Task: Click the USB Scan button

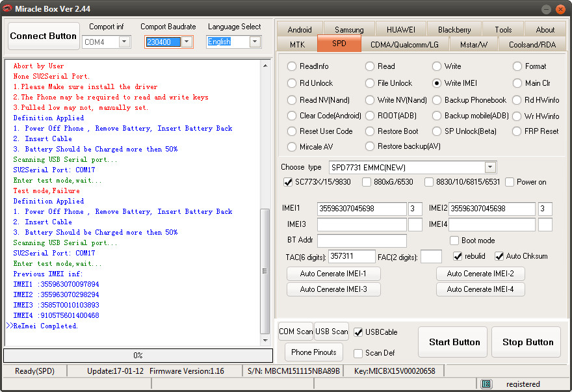Action: (331, 331)
